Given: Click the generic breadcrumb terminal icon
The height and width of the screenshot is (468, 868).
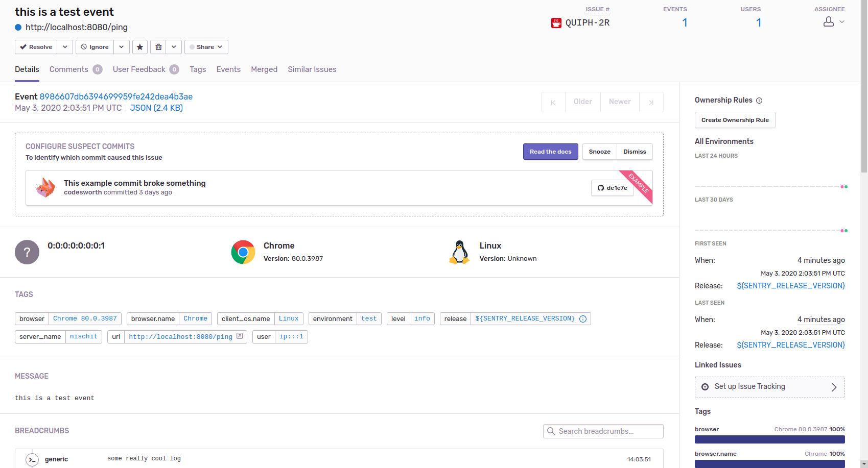Looking at the screenshot, I should (32, 460).
